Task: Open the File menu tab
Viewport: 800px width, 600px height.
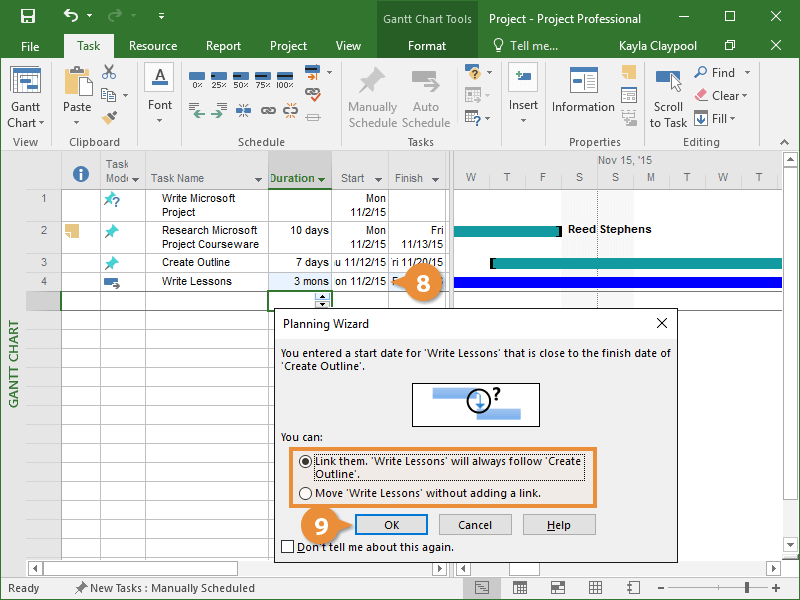Action: pyautogui.click(x=30, y=46)
